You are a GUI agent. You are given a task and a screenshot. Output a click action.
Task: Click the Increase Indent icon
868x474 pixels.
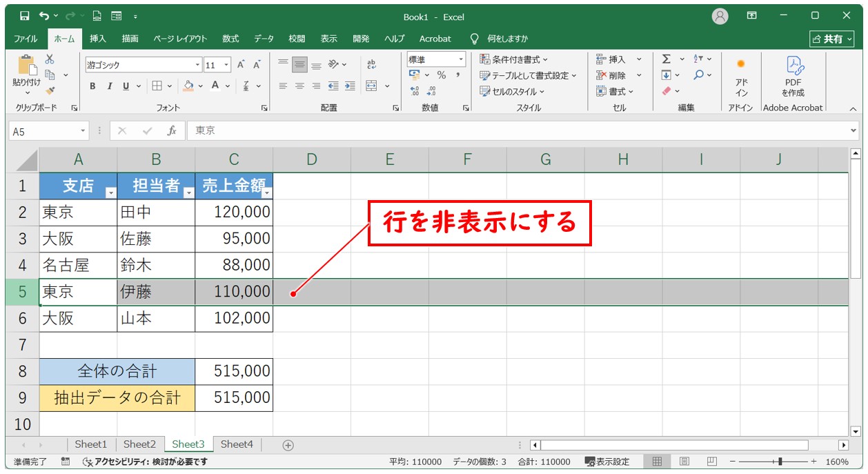tap(350, 86)
